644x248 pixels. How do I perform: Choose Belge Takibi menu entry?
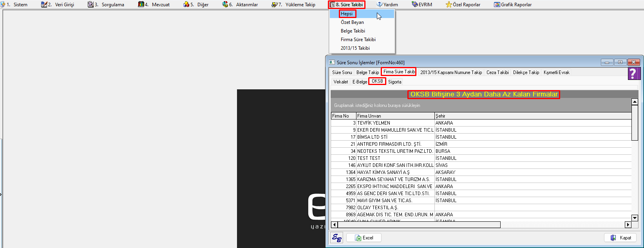click(x=362, y=31)
